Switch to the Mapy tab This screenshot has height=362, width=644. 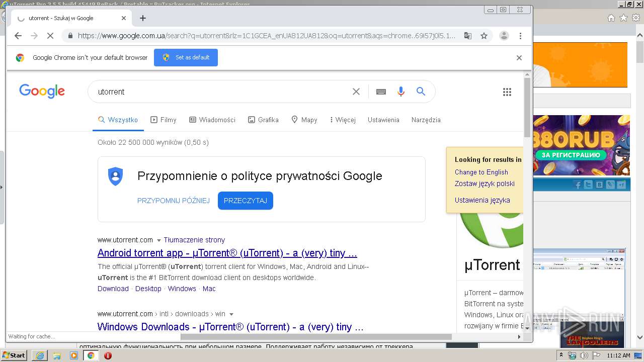point(304,120)
